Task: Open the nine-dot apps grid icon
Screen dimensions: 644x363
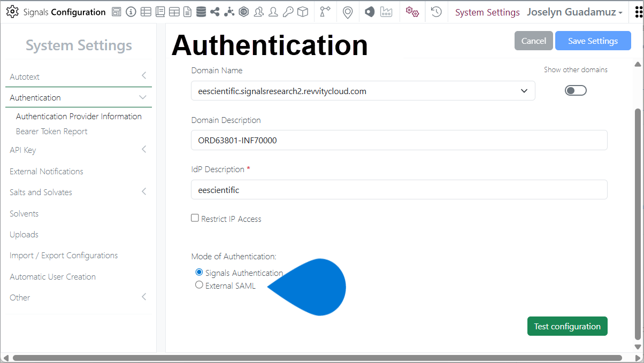Action: click(x=635, y=12)
